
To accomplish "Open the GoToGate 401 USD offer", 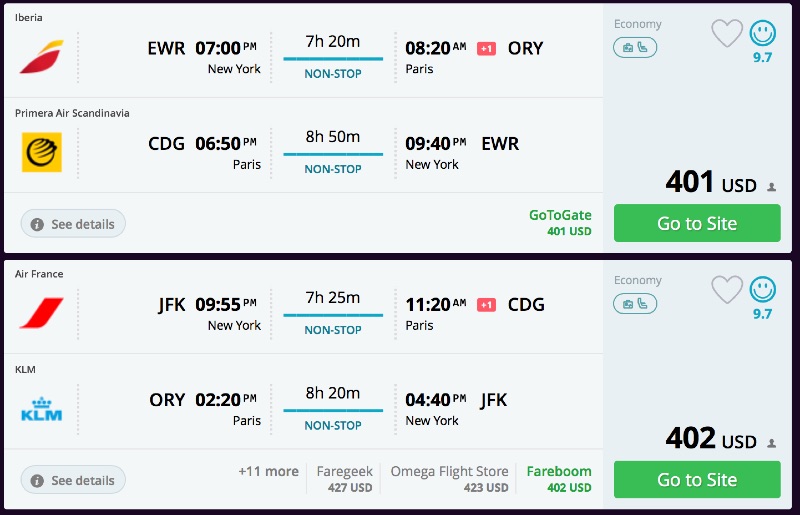I will (560, 223).
